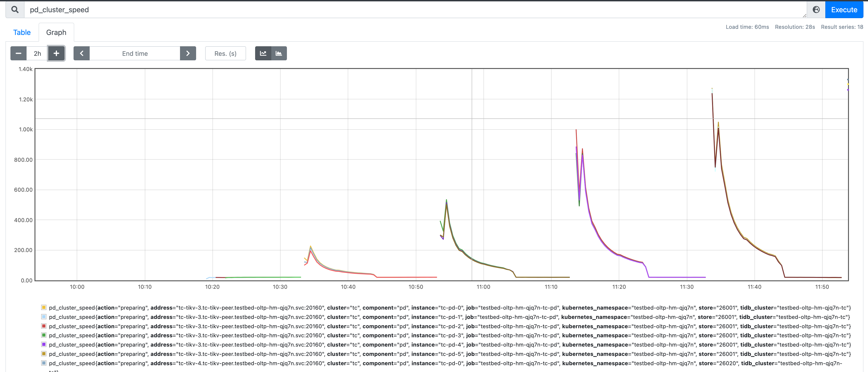Click yellow swatch of tc-pd-0 store 26001 series
Screen dimensions: 868x372
44,307
